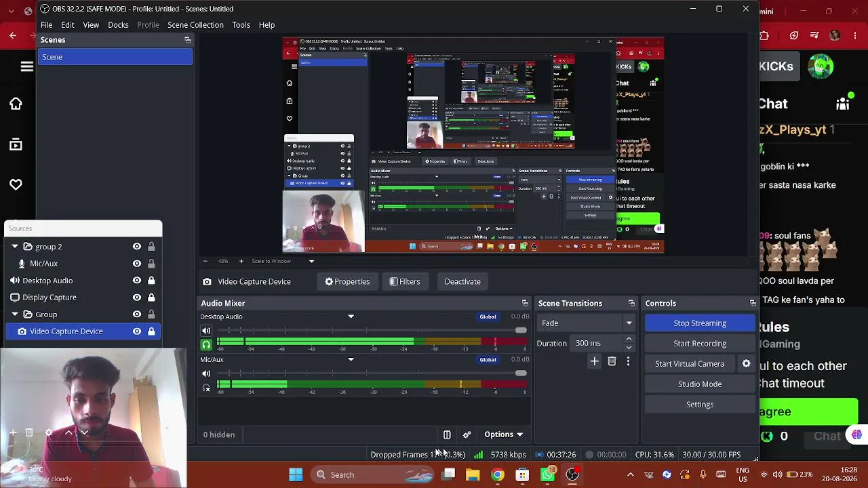Decrease transition duration with the down stepper
This screenshot has width=868, height=488.
[629, 347]
